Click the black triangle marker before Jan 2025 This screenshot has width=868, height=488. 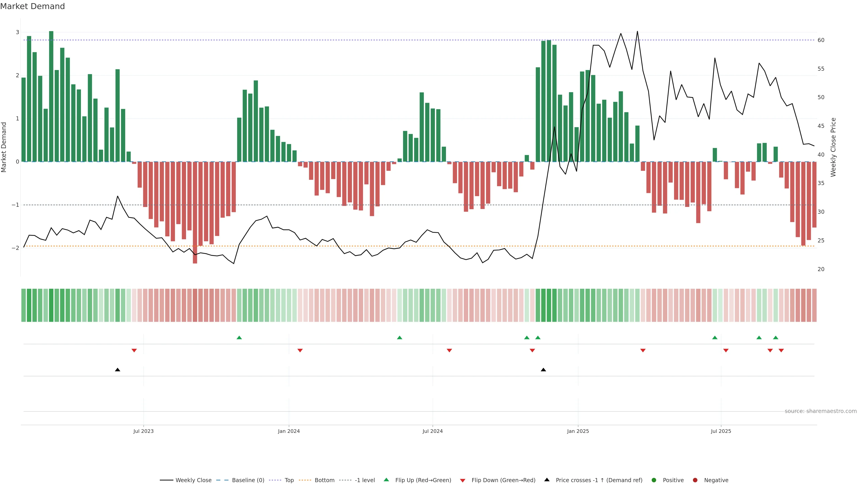point(543,370)
